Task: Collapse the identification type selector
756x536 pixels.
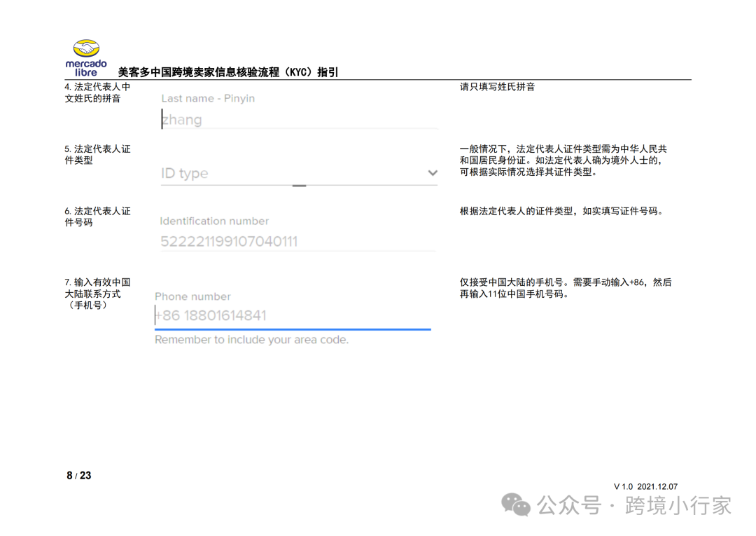Action: coord(433,172)
